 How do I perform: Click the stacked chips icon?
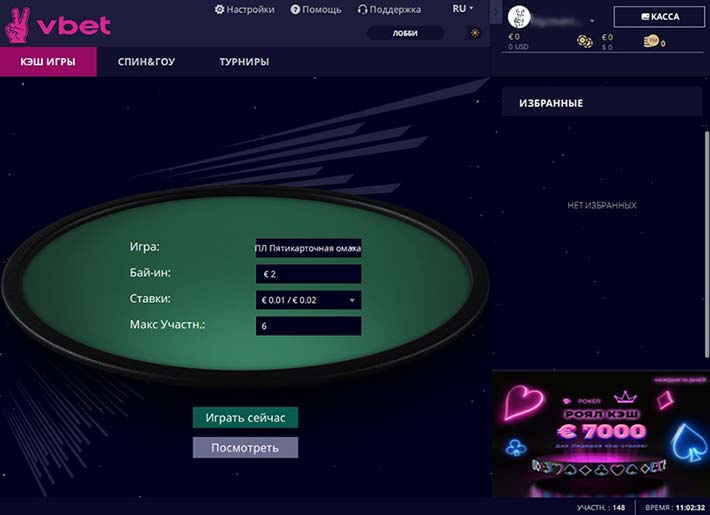(585, 42)
